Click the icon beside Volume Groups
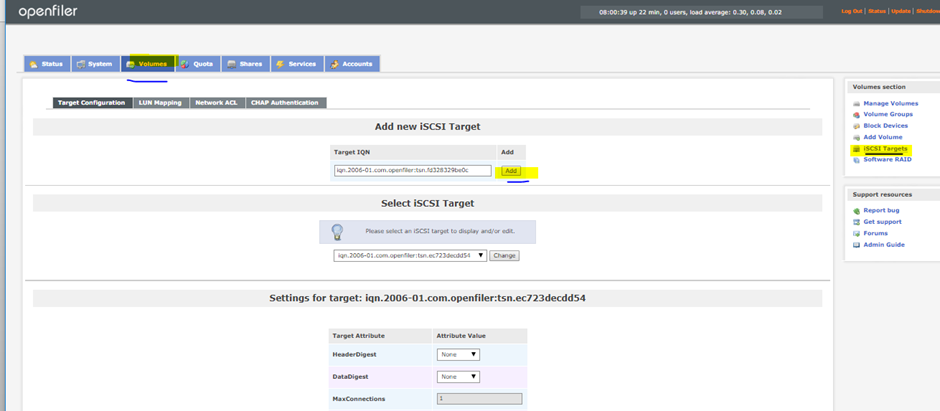Image resolution: width=940 pixels, height=411 pixels. pyautogui.click(x=857, y=114)
